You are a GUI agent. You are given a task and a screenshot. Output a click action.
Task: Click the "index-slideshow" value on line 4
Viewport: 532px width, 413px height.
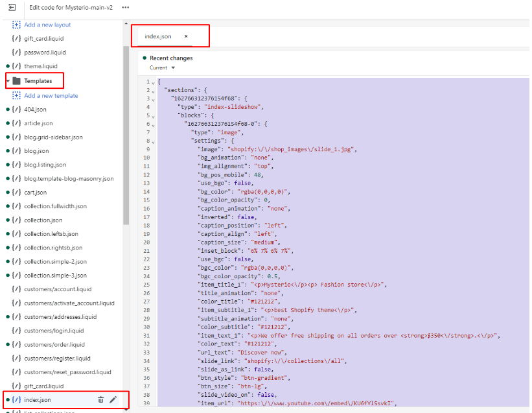point(234,107)
